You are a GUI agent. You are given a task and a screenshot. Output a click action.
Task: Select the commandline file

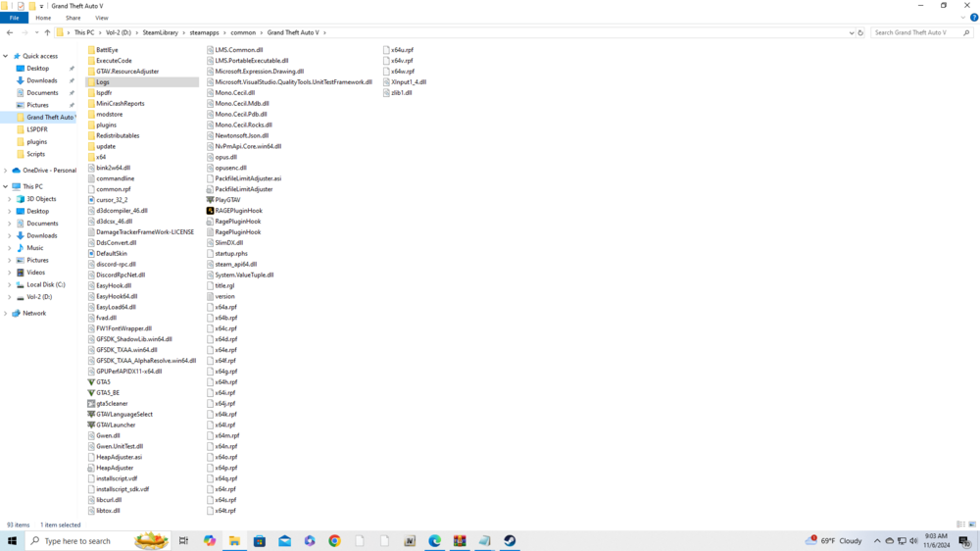coord(112,178)
